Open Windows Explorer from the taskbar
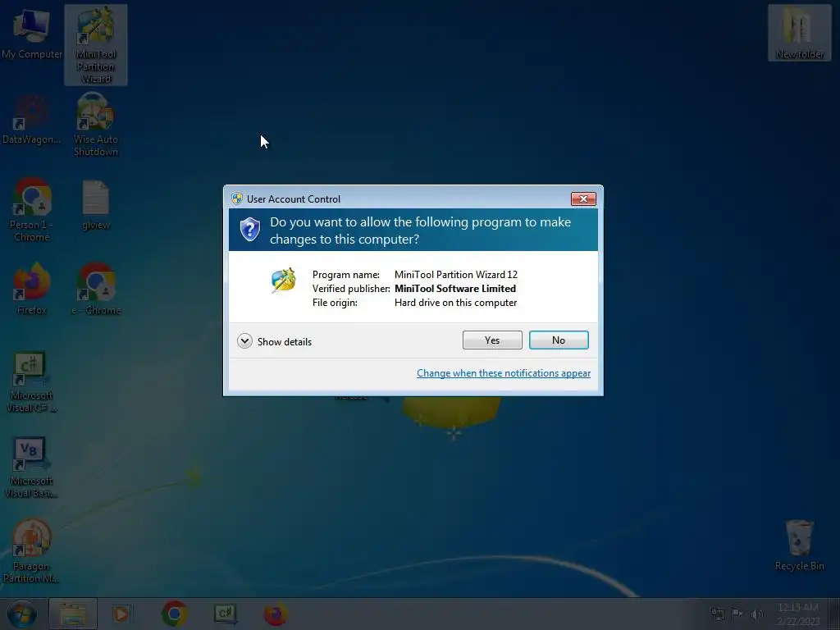Viewport: 840px width, 630px height. tap(73, 614)
